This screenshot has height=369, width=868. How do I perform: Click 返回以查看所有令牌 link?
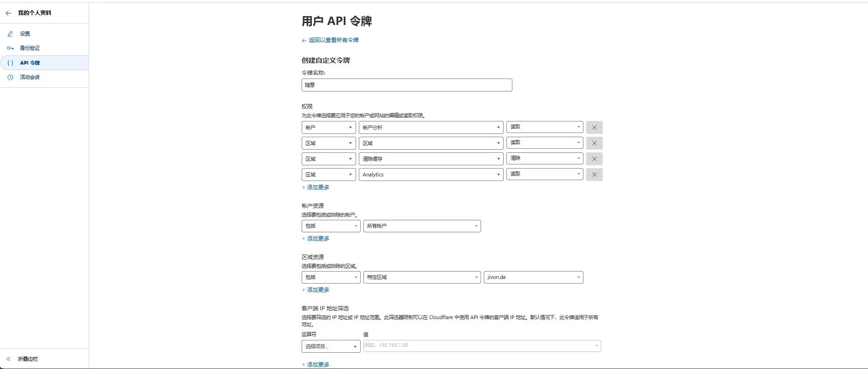[333, 40]
